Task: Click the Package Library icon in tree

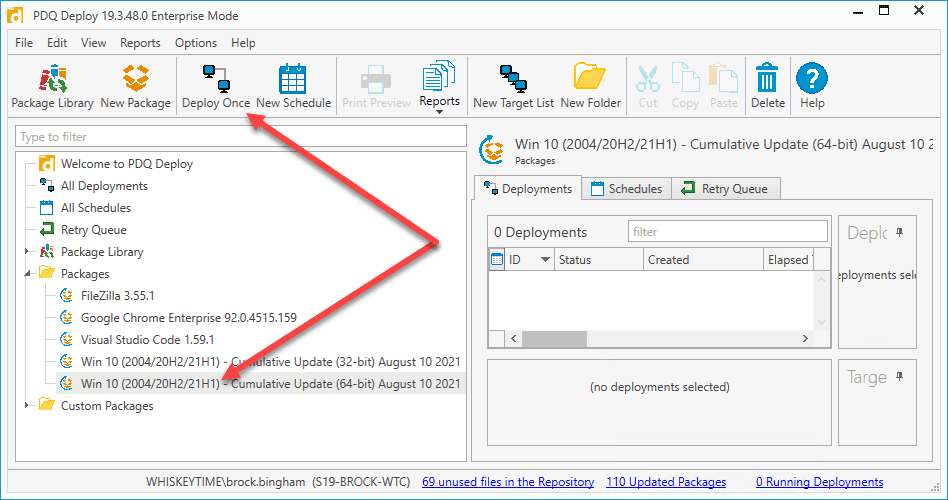Action: click(47, 252)
